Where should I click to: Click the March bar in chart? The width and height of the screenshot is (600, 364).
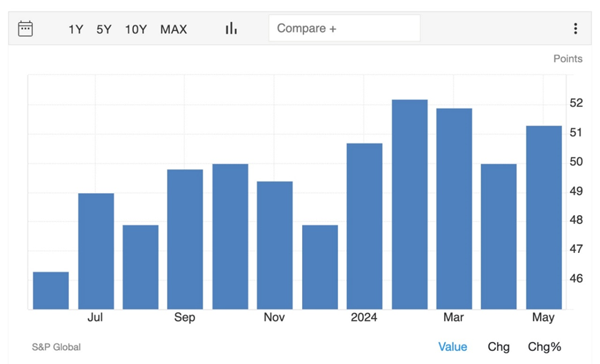(x=454, y=209)
